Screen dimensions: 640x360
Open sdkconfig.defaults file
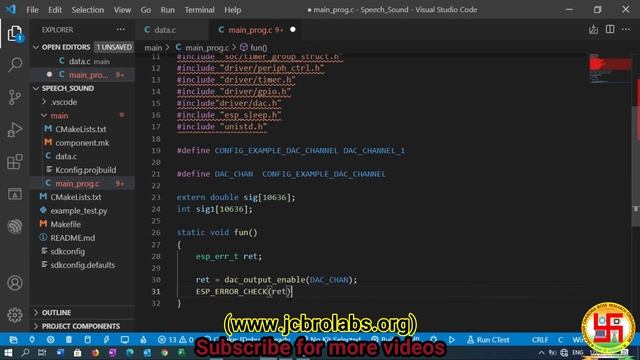[83, 265]
